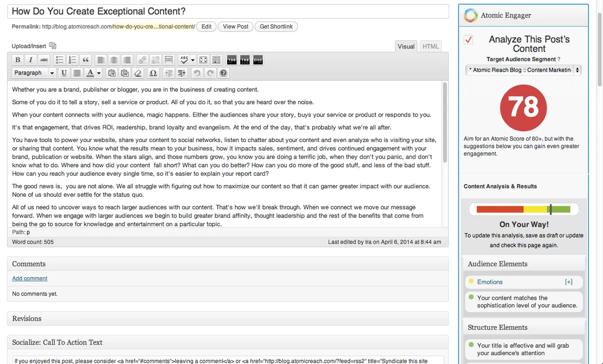Screen dimensions: 603x364
Task: Click 'Last edited by Ira' status text
Action: (x=384, y=242)
